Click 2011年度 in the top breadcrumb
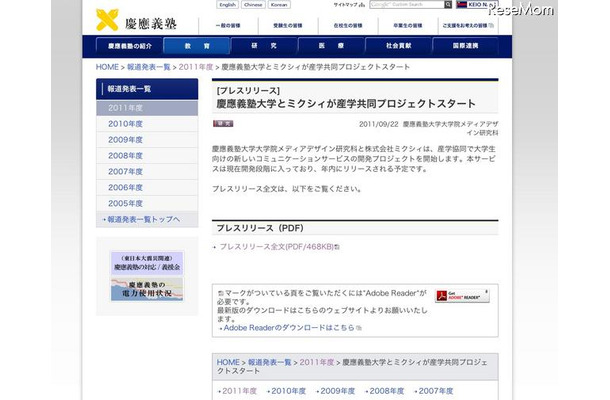 point(196,67)
